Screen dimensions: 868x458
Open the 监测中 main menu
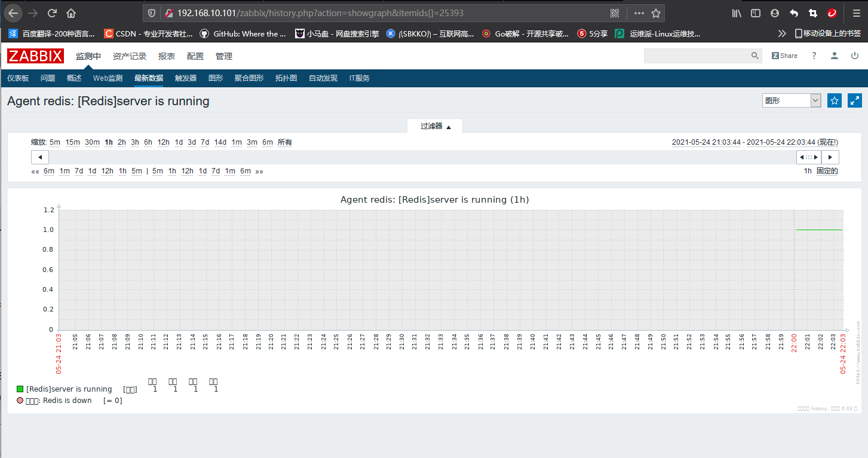pyautogui.click(x=88, y=56)
